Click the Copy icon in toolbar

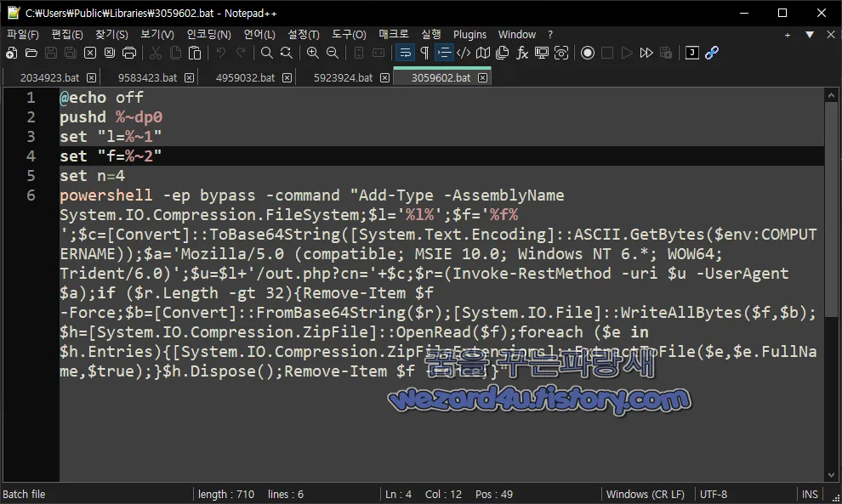point(175,53)
